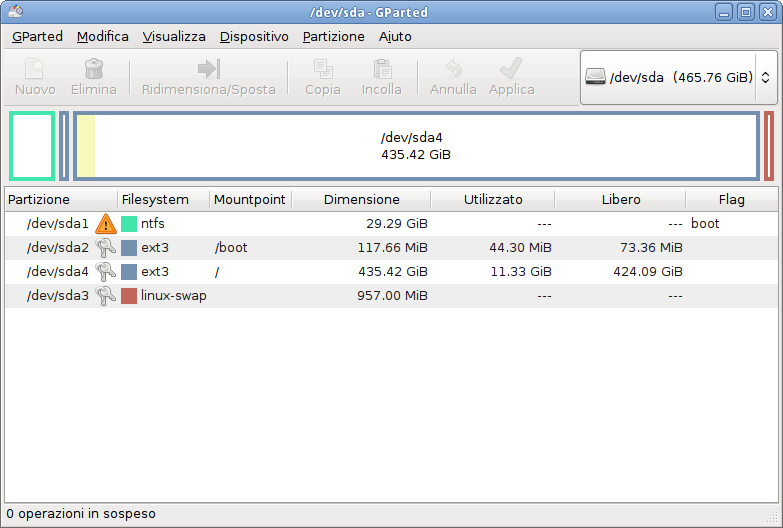Click the 11.33 GiB used cell
783x528 pixels.
[x=521, y=271]
